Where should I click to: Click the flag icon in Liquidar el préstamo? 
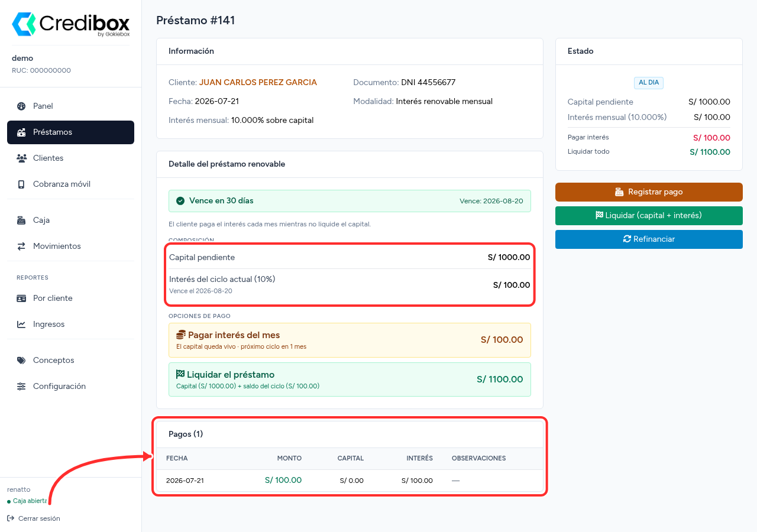click(180, 374)
